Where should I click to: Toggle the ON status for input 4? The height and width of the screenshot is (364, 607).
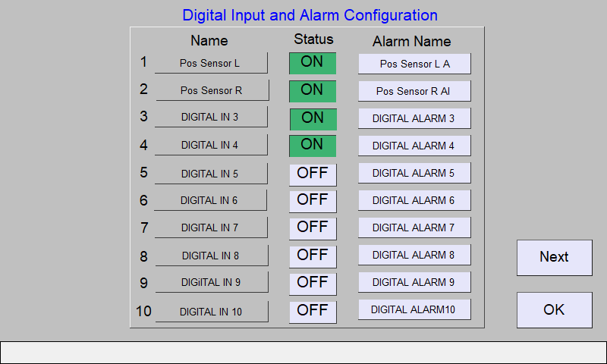[x=313, y=146]
